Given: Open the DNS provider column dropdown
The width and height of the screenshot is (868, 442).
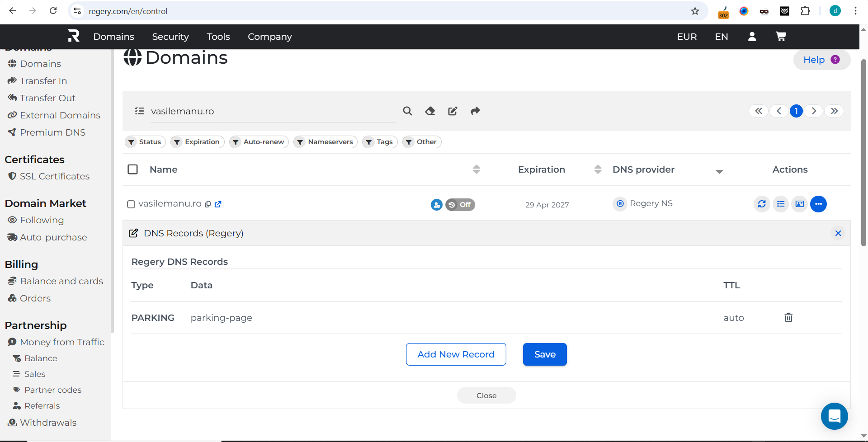Looking at the screenshot, I should (x=719, y=171).
